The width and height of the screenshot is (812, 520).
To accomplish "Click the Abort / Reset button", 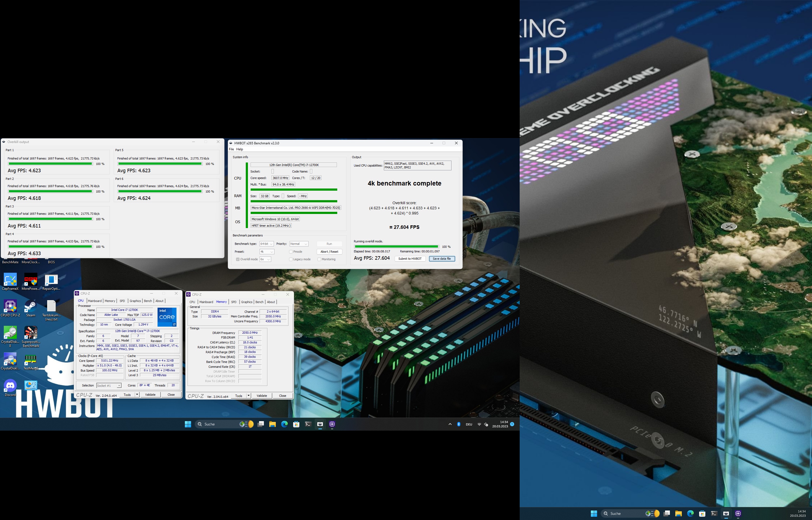I will pyautogui.click(x=329, y=252).
